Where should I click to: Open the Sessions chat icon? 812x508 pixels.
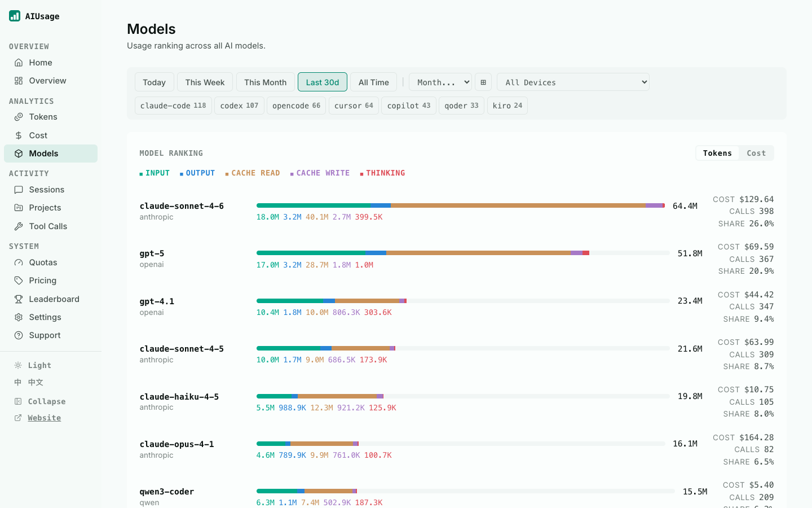click(19, 190)
